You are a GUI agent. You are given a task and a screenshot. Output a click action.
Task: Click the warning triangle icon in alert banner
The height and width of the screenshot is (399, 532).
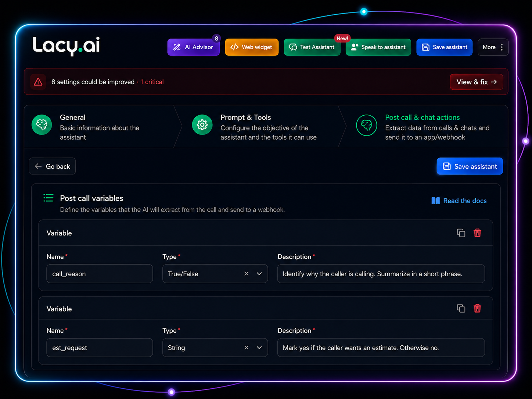tap(38, 82)
